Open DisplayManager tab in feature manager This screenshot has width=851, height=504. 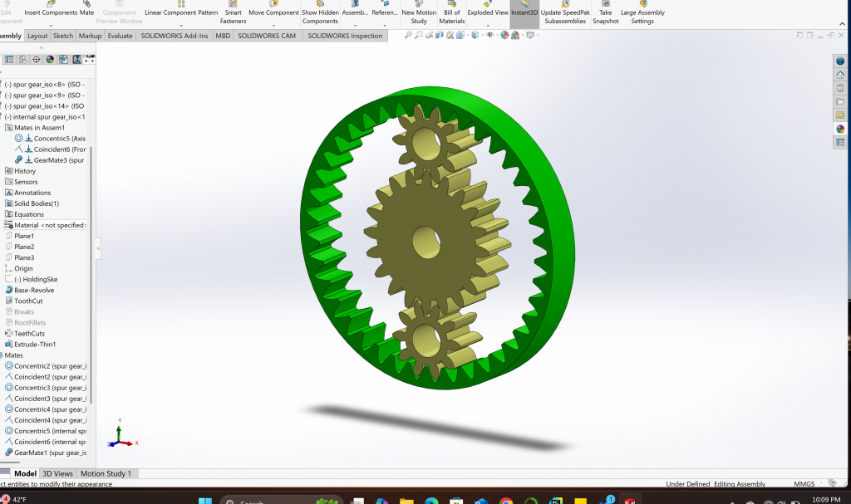tap(50, 60)
